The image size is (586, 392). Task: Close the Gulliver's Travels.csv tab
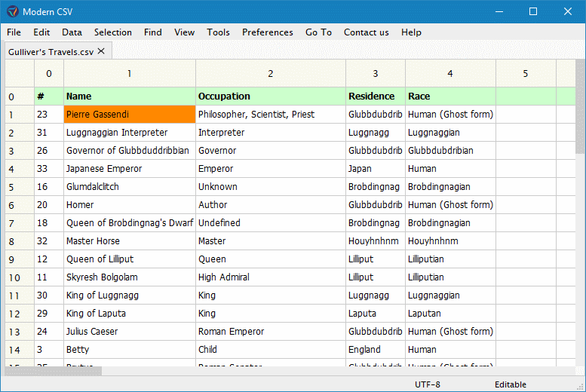(x=101, y=51)
